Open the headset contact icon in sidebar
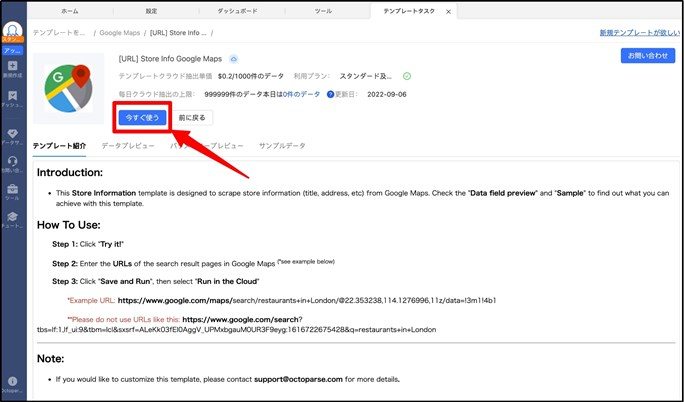Image resolution: width=684 pixels, height=402 pixels. point(13,161)
